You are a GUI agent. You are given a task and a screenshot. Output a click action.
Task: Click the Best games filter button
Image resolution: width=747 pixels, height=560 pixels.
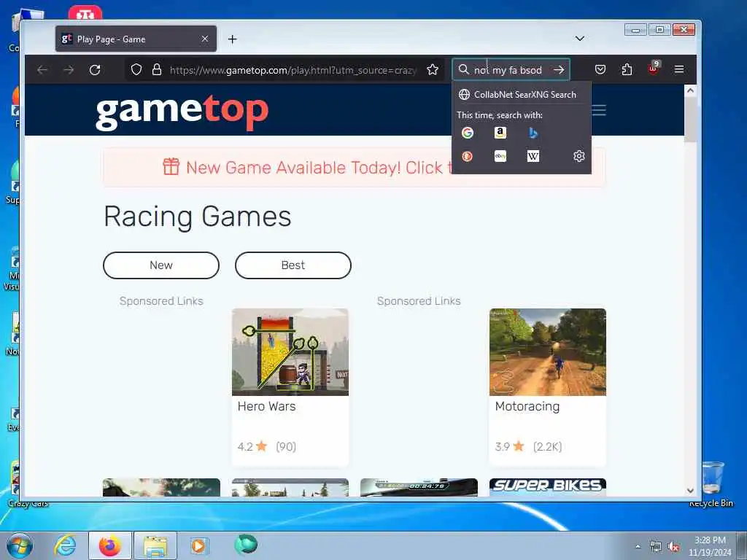click(293, 265)
